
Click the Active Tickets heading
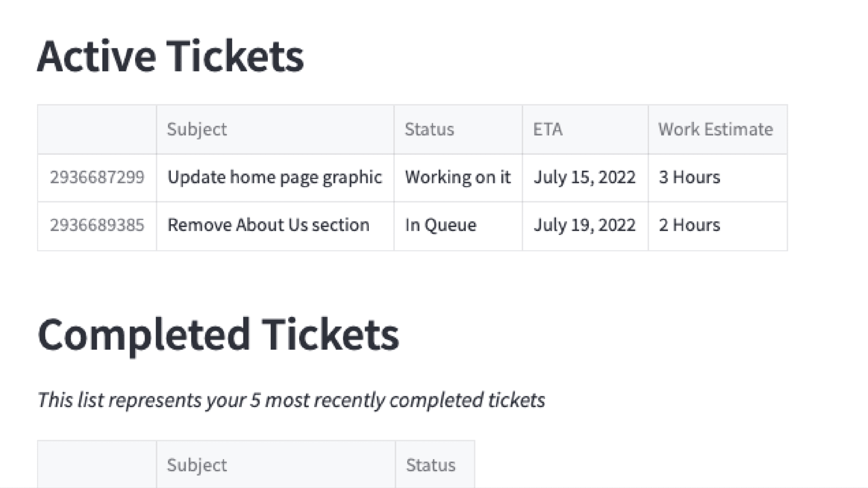tap(170, 56)
